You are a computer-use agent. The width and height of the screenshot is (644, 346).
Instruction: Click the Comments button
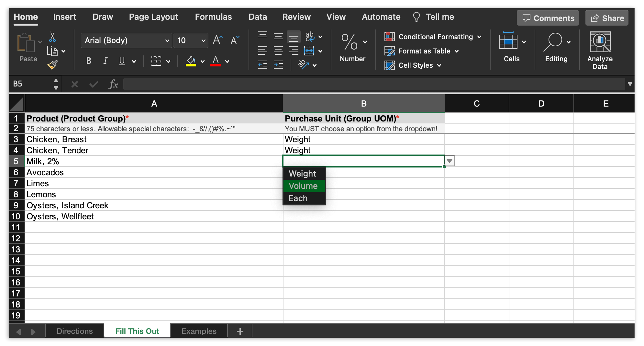coord(548,18)
